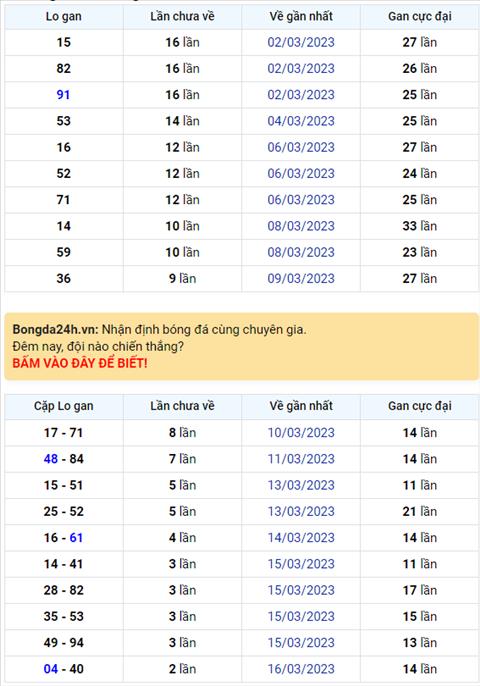Click the 7 lần cell for pair 48 - 84

(182, 459)
